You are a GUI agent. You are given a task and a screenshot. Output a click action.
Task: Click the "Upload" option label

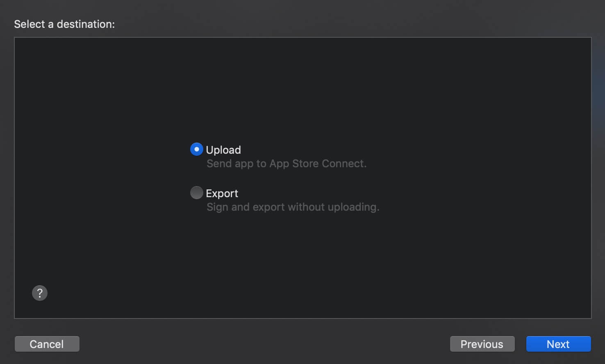[223, 150]
